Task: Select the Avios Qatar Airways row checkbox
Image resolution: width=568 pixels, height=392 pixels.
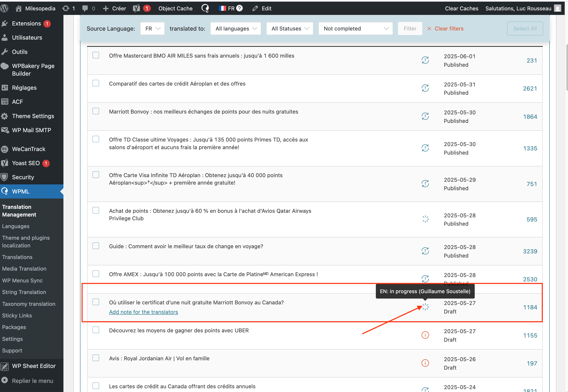Action: (x=96, y=211)
